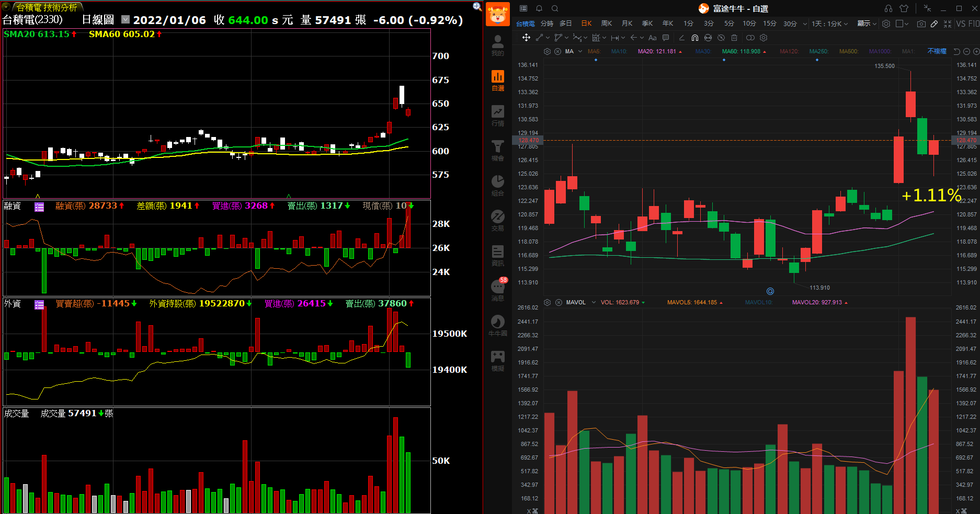Click the pencil drawing-mode icon
980x514 pixels.
tap(934, 24)
